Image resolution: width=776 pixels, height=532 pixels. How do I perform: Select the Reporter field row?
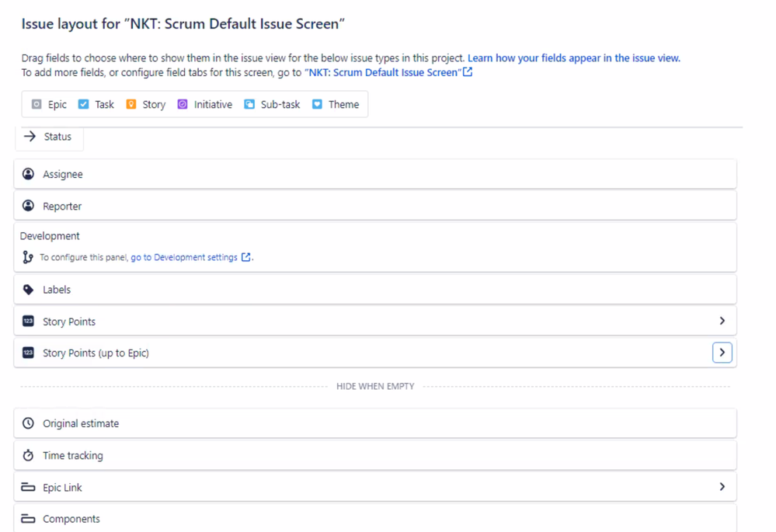coord(375,205)
